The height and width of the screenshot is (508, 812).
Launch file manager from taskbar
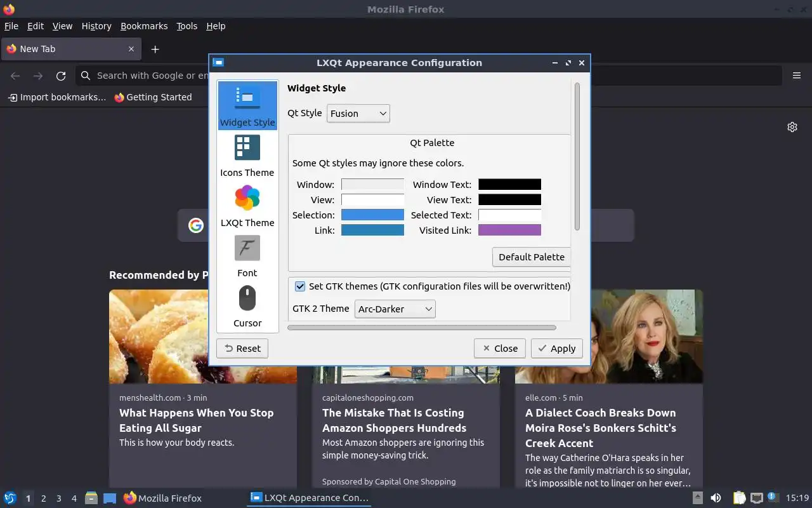[91, 498]
